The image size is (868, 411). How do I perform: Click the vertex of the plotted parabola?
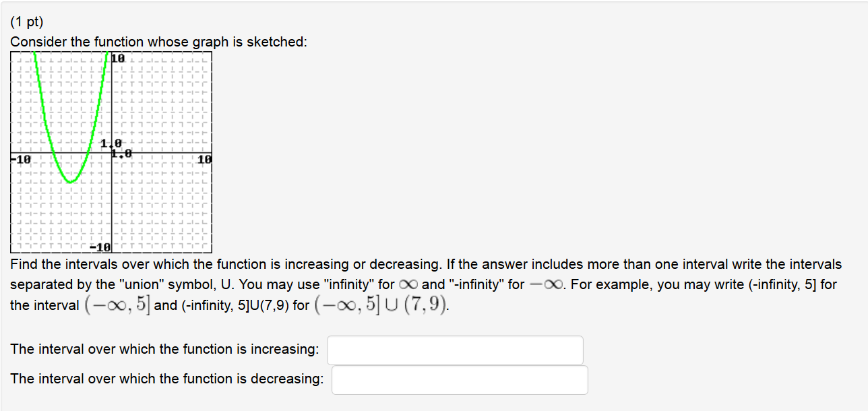click(x=71, y=181)
